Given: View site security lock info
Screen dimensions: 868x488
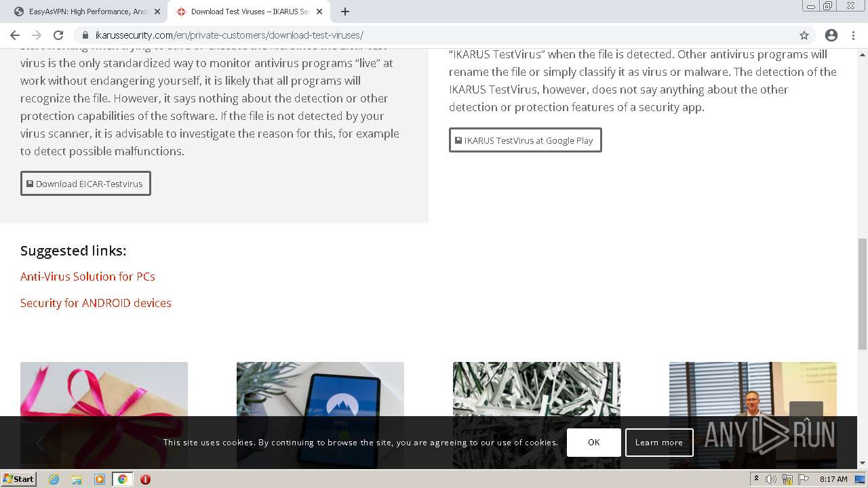Looking at the screenshot, I should (85, 35).
